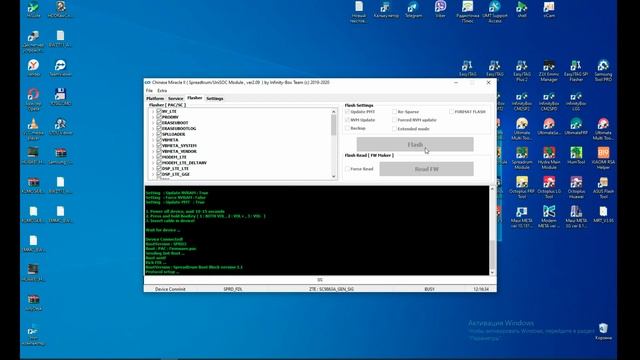This screenshot has height=360, width=640.
Task: Toggle the Update PMT checkbox
Action: click(348, 111)
